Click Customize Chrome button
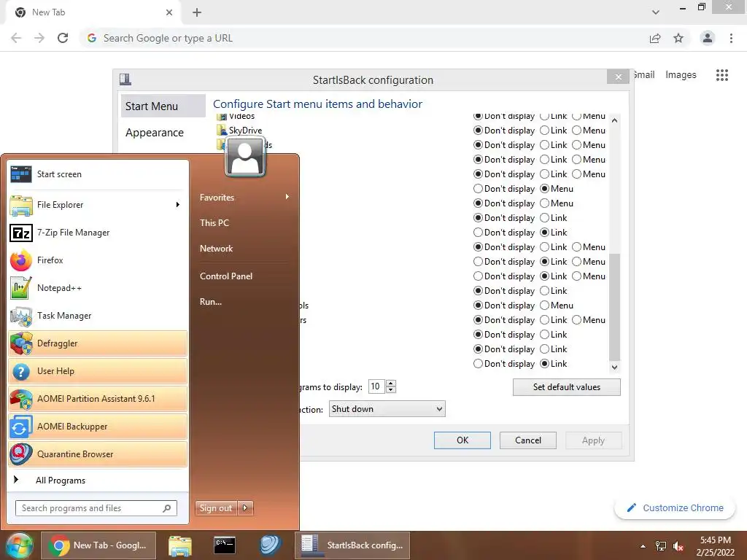 (x=675, y=508)
